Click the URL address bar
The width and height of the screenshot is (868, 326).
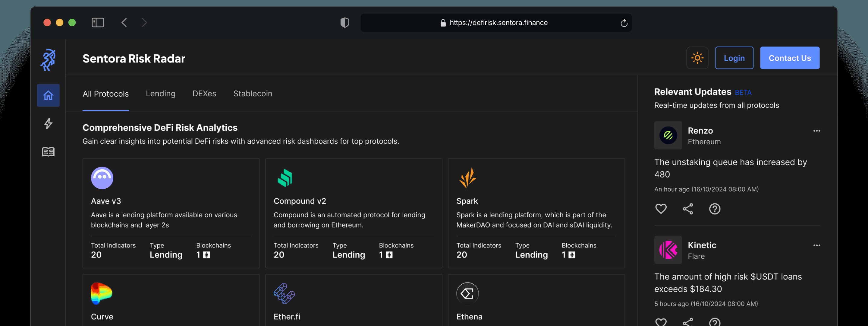[x=496, y=23]
